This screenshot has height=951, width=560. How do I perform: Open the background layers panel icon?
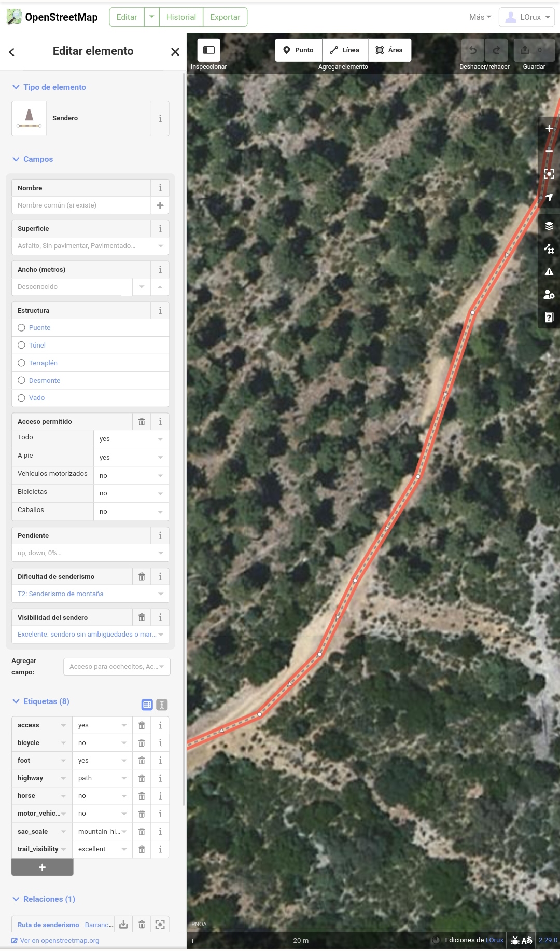(x=549, y=226)
